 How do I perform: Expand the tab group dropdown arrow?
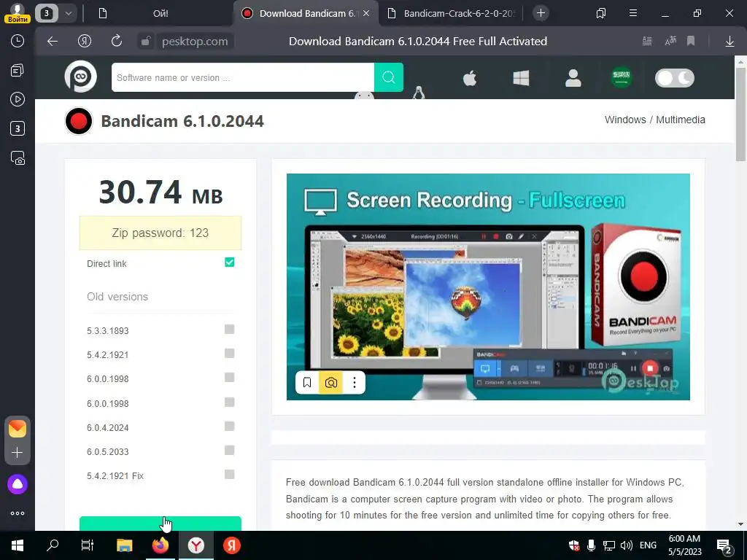[x=69, y=13]
